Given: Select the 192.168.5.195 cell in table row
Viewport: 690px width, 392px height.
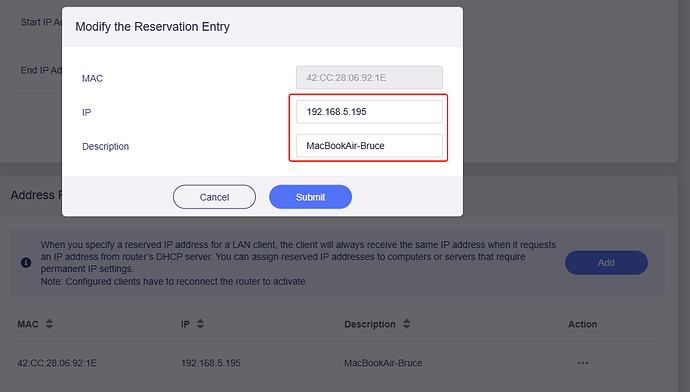Looking at the screenshot, I should pyautogui.click(x=211, y=363).
